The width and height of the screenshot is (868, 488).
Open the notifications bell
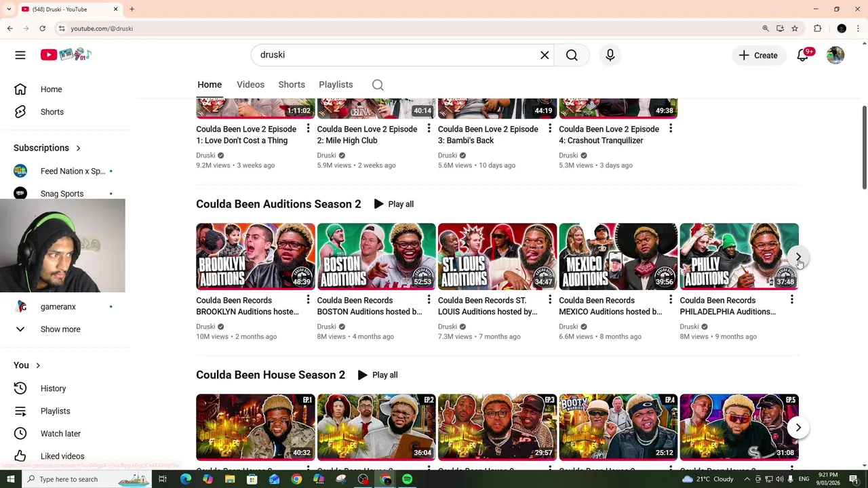tap(803, 55)
